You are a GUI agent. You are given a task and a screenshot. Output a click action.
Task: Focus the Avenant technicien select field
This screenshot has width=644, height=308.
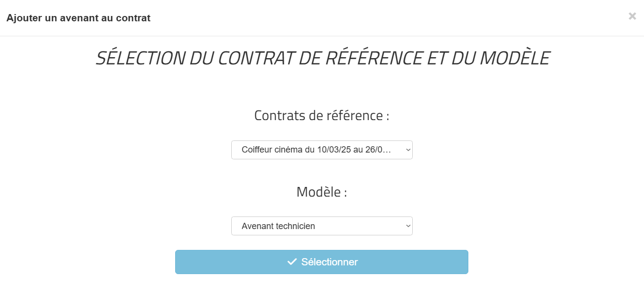[x=322, y=226]
